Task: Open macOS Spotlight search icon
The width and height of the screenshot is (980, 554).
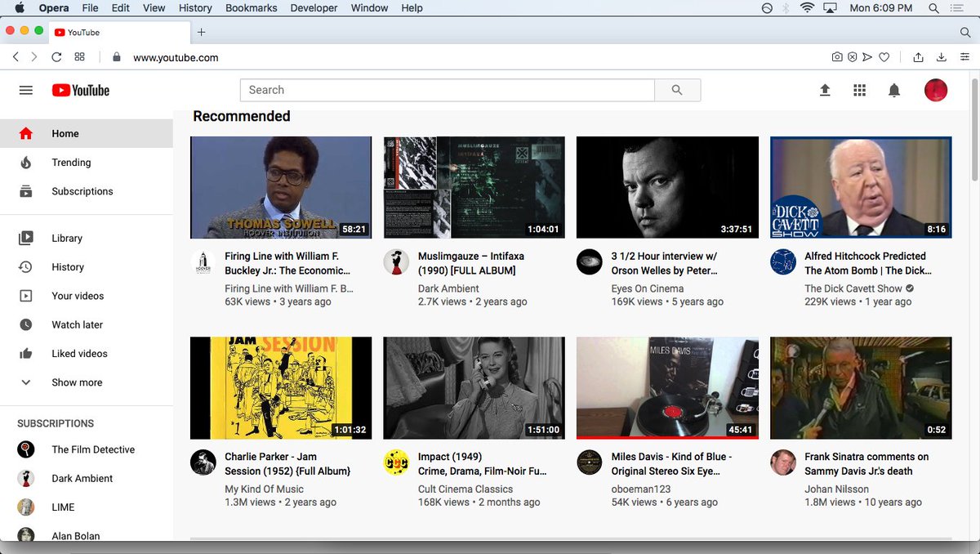Action: [x=933, y=8]
